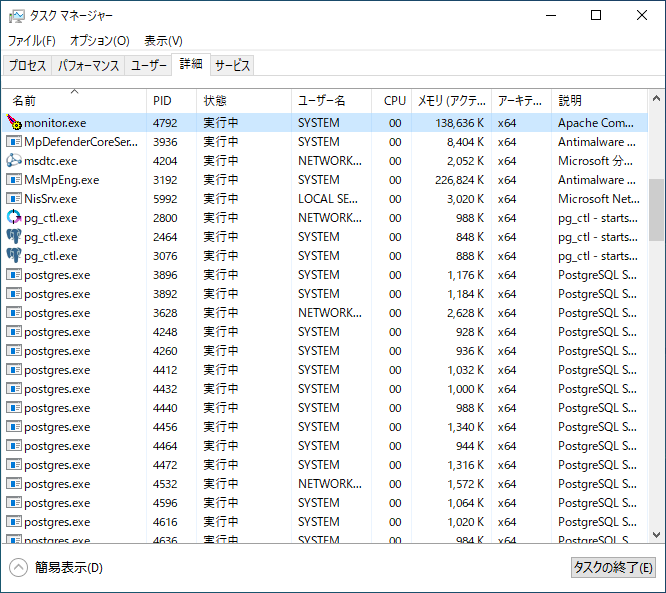Click the scrollbar down arrow
Image resolution: width=666 pixels, height=593 pixels.
[x=656, y=534]
